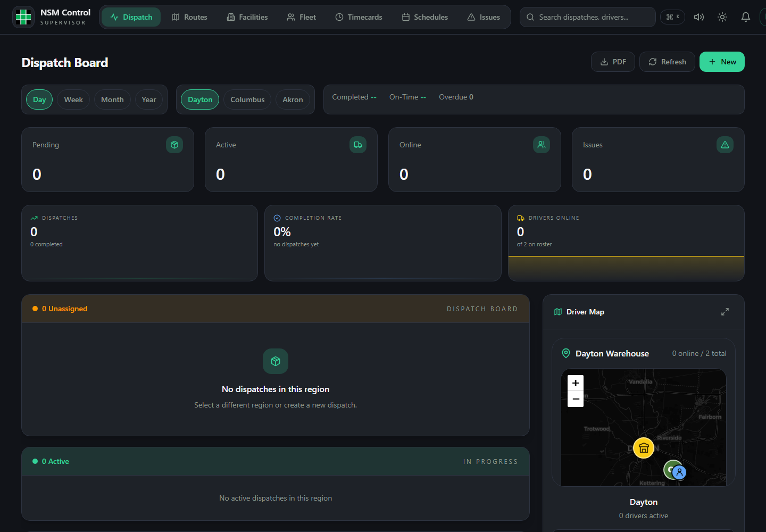Create a New dispatch

tap(722, 62)
